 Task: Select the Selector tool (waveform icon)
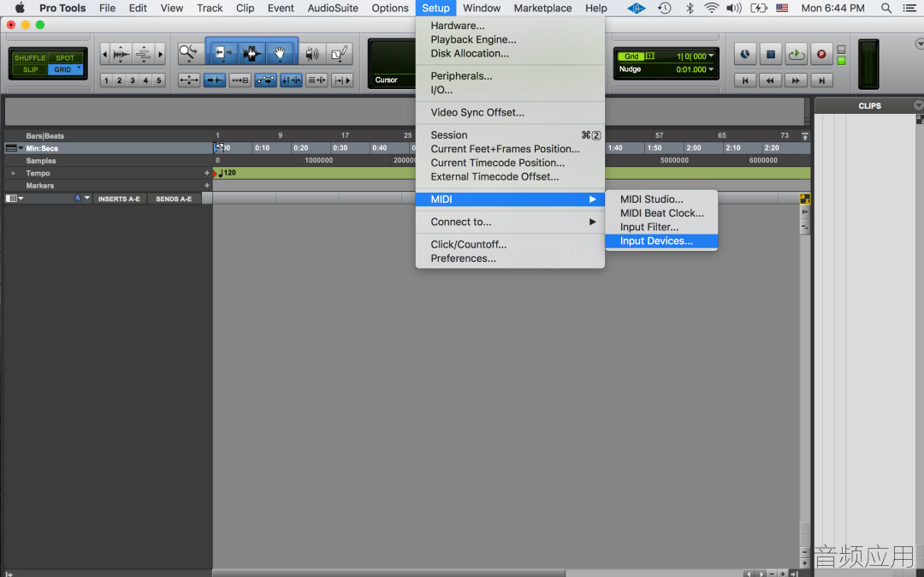252,54
